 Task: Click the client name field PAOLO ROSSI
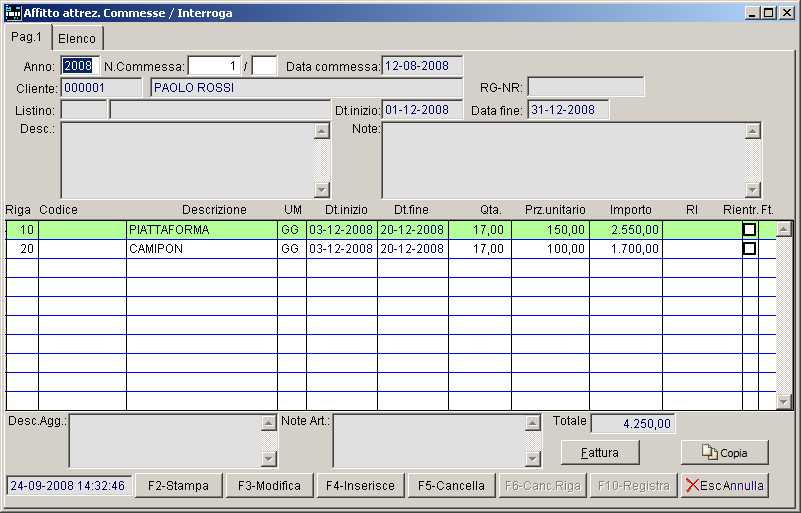click(307, 88)
